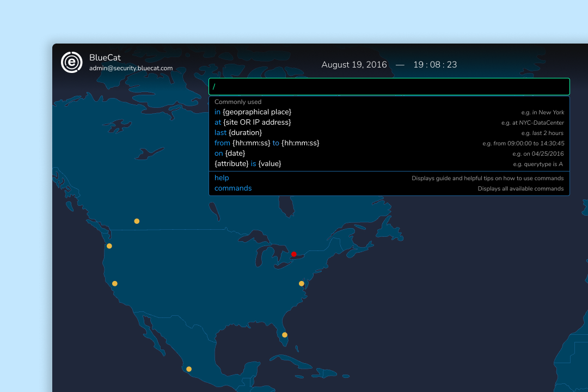
Task: Click the yellow marker in Florida
Action: (x=285, y=335)
